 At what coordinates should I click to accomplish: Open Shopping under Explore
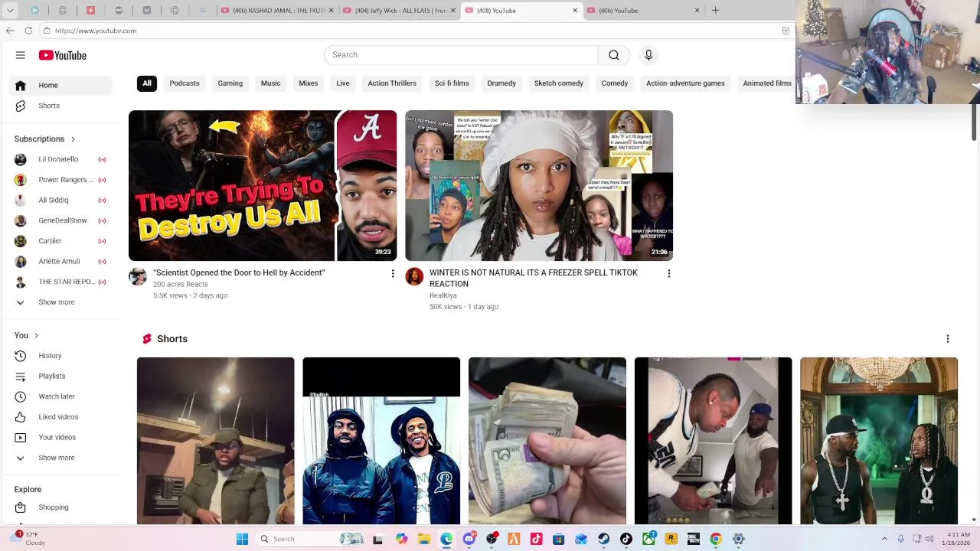pyautogui.click(x=60, y=507)
